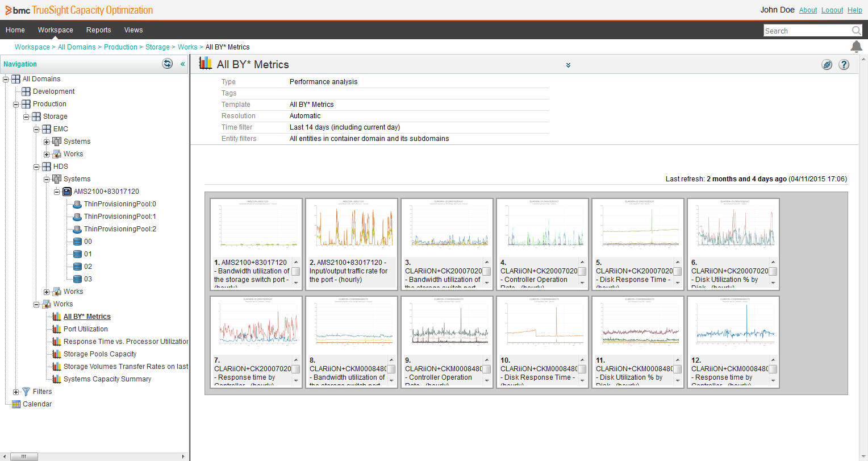Click the Calendar icon in navigation tree
Screen dimensions: 868x461
(16, 404)
